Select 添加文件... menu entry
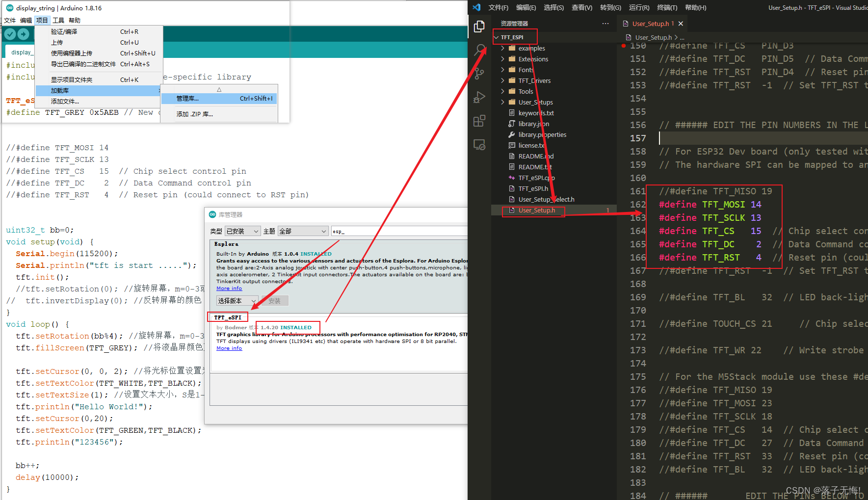This screenshot has height=500, width=868. (99, 101)
